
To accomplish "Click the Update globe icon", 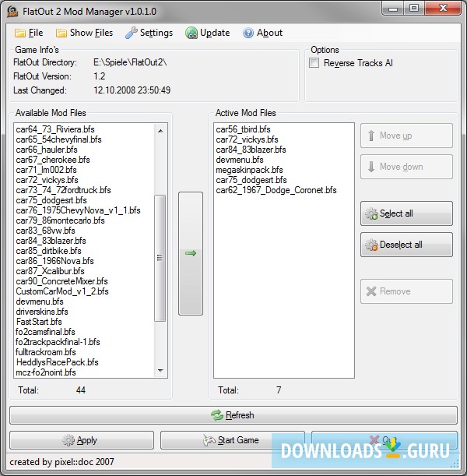I will [191, 33].
